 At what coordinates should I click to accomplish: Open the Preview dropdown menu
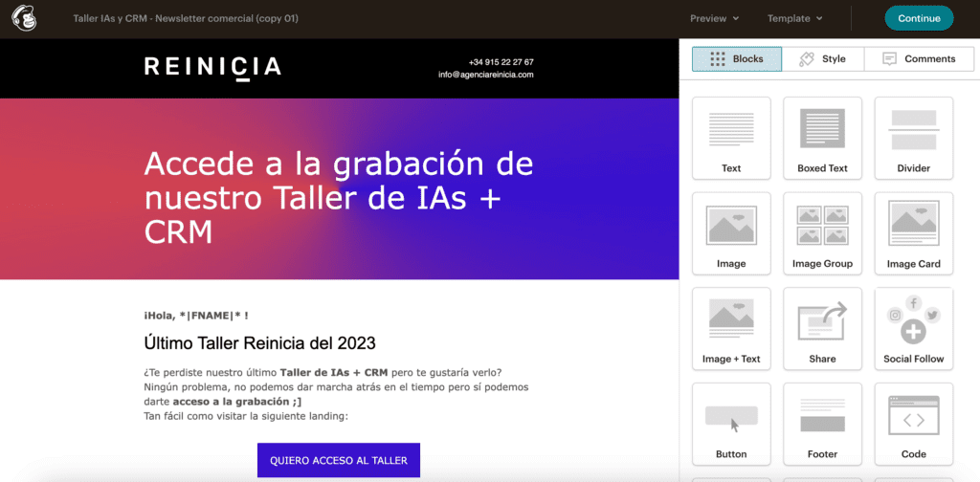click(715, 18)
